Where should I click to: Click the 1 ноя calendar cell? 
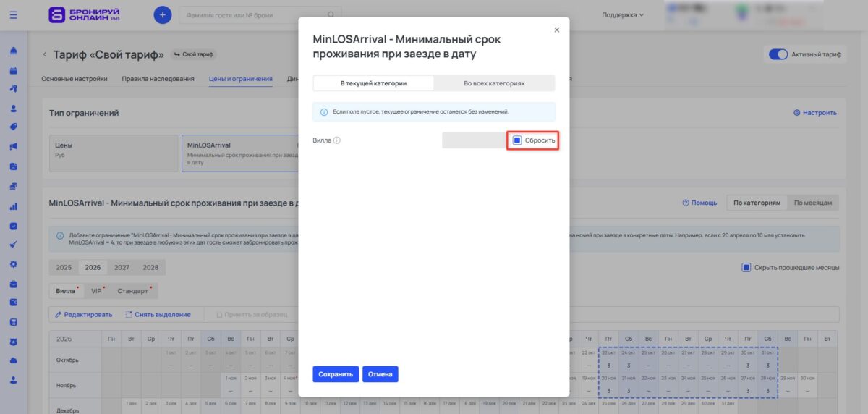coord(231,385)
